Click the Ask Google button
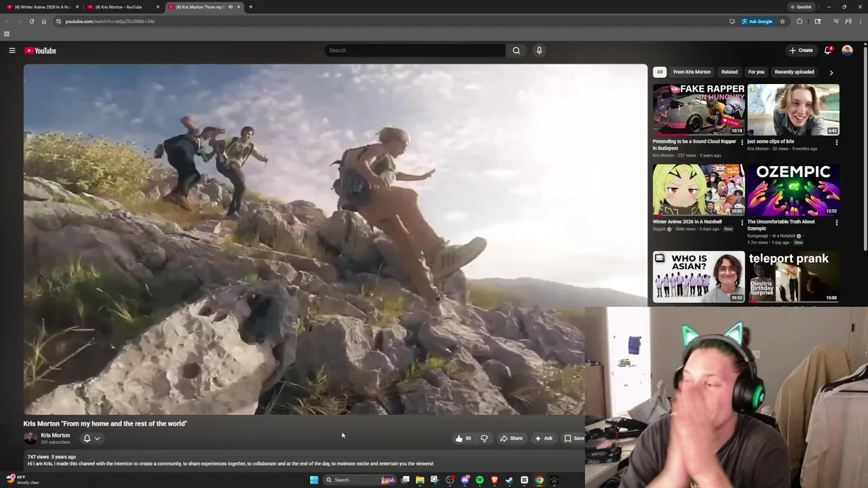Screen dimensions: 868x488 pyautogui.click(x=757, y=21)
